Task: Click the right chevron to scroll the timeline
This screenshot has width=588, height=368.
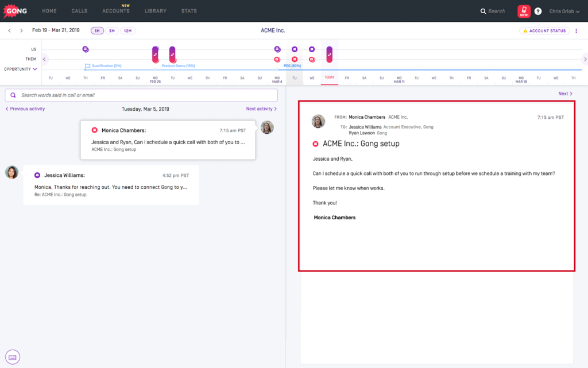Action: 585,58
